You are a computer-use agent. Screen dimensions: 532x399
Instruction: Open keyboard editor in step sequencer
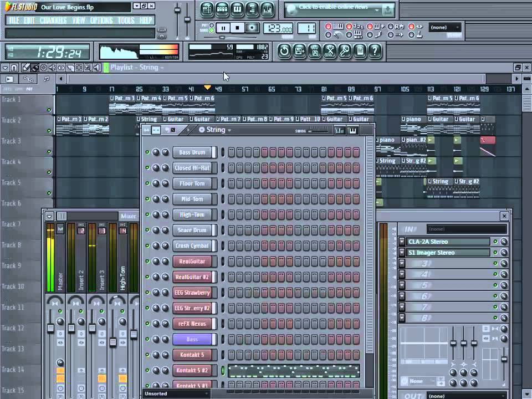point(352,130)
